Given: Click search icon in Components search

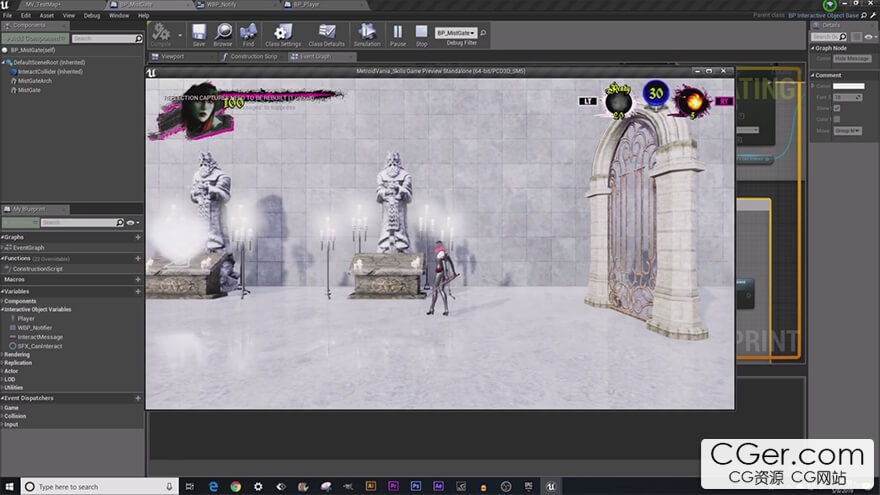Looking at the screenshot, I should click(x=139, y=38).
